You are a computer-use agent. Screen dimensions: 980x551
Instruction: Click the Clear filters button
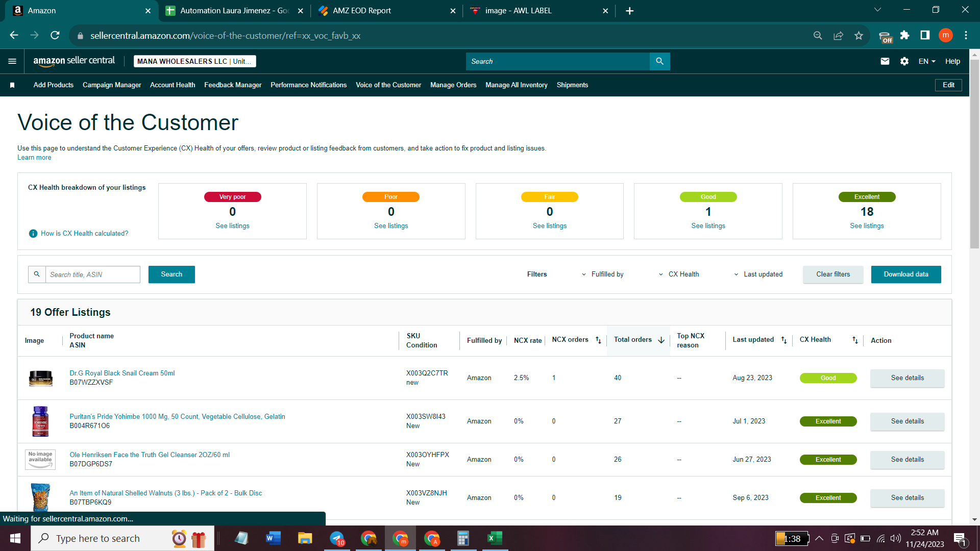pyautogui.click(x=833, y=274)
